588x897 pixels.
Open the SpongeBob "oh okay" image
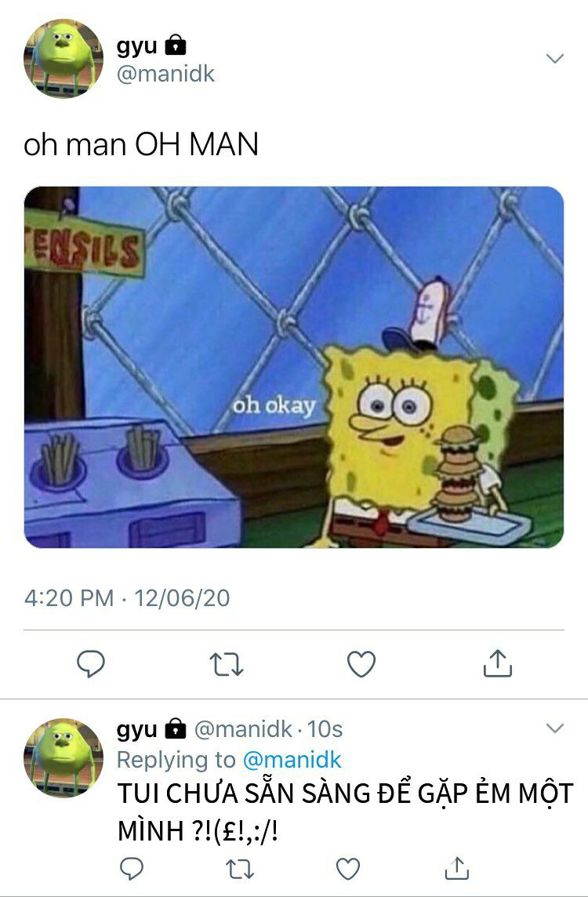[x=294, y=367]
